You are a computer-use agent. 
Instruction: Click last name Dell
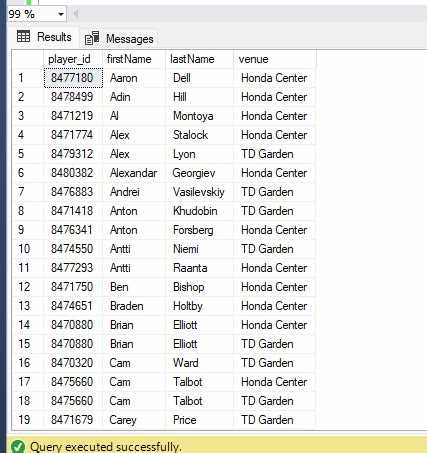(x=182, y=78)
